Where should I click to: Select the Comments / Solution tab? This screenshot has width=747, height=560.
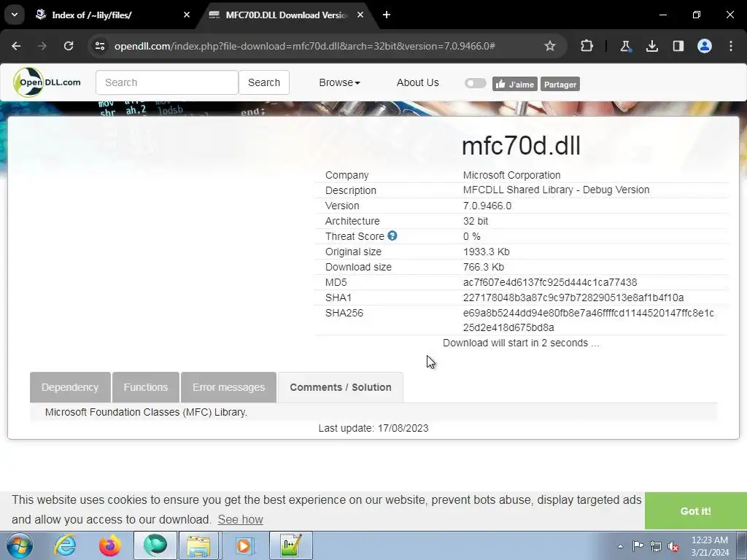tap(341, 387)
